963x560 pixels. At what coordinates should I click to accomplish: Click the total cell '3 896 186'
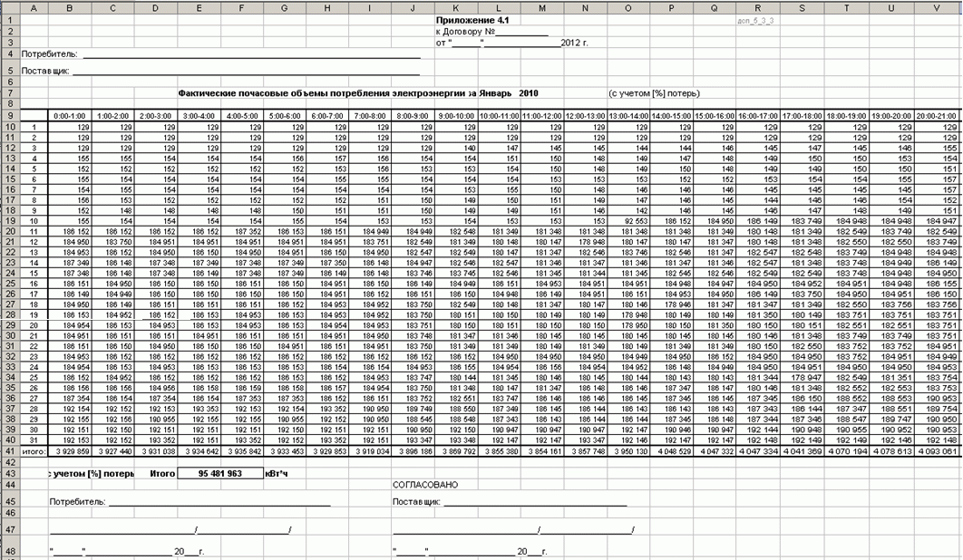[x=413, y=451]
